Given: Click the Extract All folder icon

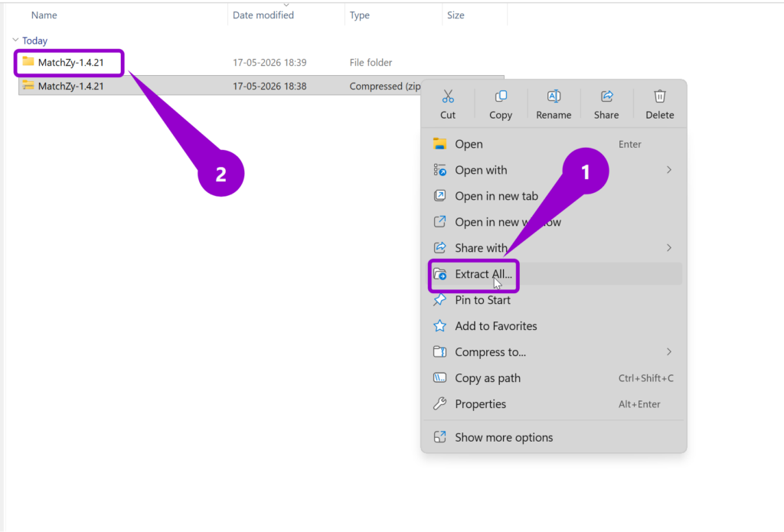Looking at the screenshot, I should (440, 274).
